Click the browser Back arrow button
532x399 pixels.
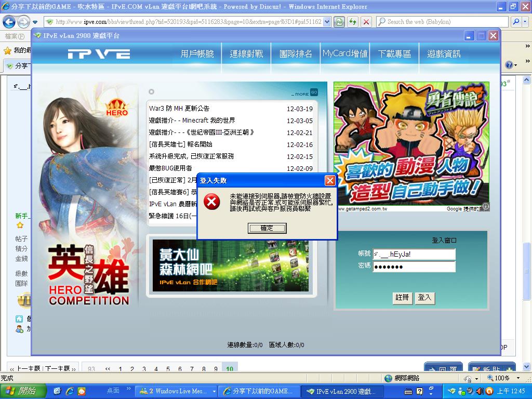(x=9, y=22)
